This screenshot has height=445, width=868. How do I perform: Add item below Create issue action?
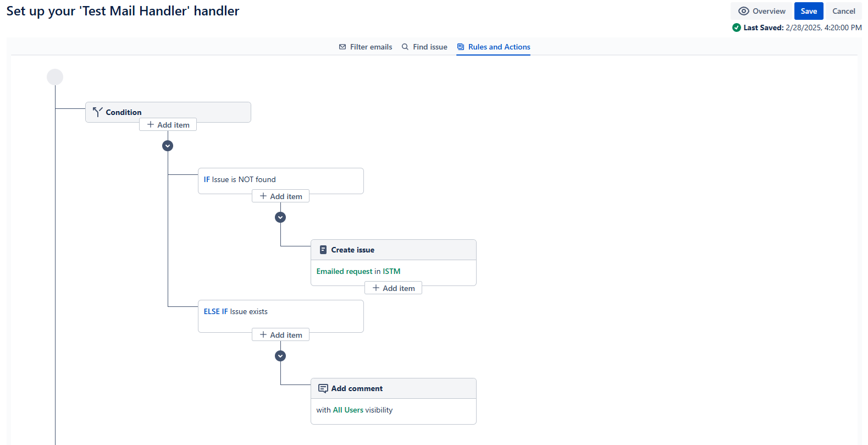pyautogui.click(x=393, y=288)
